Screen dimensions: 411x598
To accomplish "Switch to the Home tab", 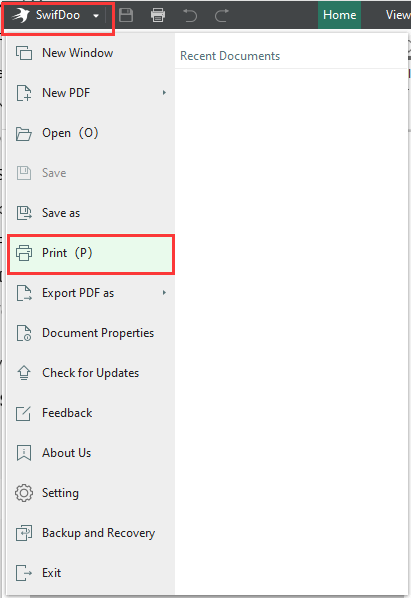I will point(340,15).
